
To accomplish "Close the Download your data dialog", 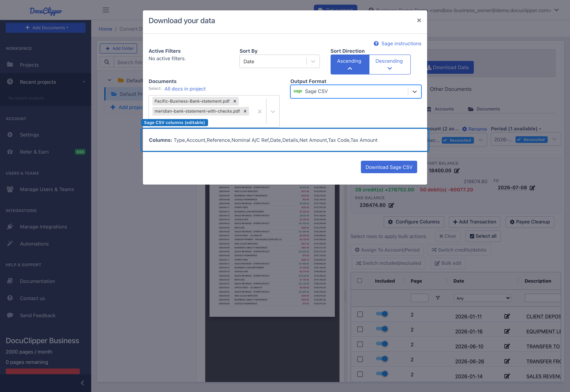I will pos(419,20).
